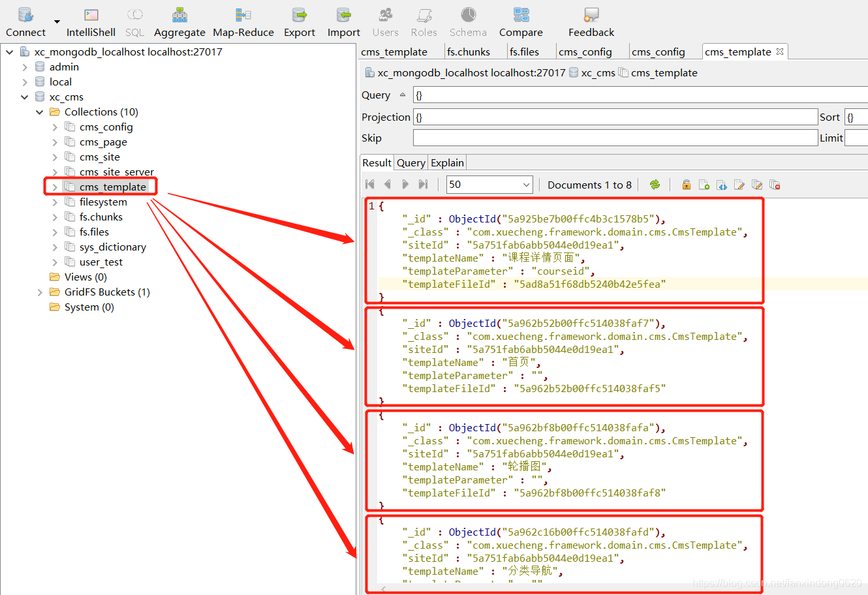
Task: Go to the last results page
Action: click(x=423, y=185)
